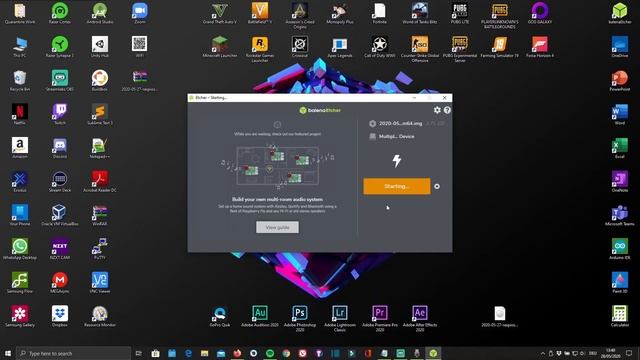
Task: Open Minecraft Launcher shortcut
Action: coord(220,47)
